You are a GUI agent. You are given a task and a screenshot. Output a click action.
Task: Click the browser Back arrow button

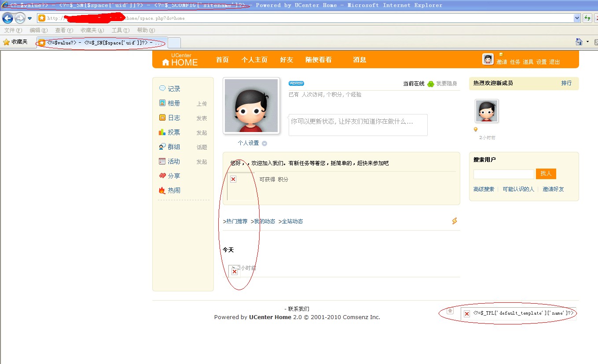[7, 18]
